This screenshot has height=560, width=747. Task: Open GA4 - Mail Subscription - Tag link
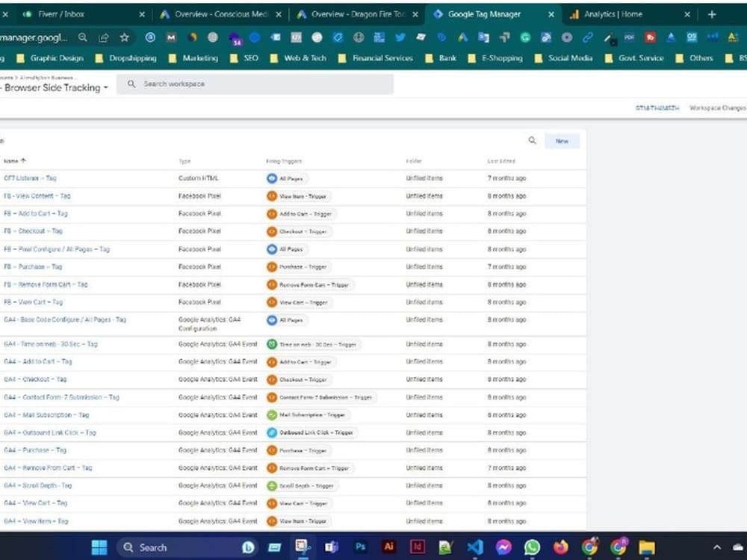coord(46,414)
